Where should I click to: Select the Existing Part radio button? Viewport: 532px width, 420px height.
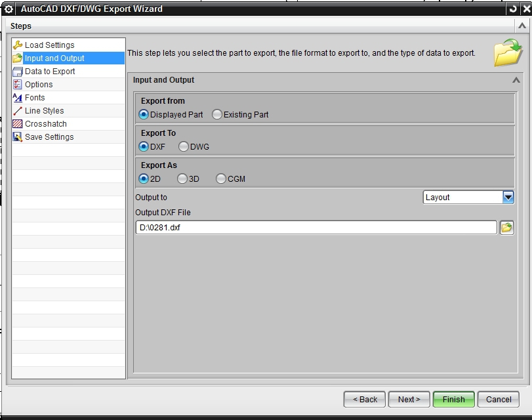tap(217, 114)
